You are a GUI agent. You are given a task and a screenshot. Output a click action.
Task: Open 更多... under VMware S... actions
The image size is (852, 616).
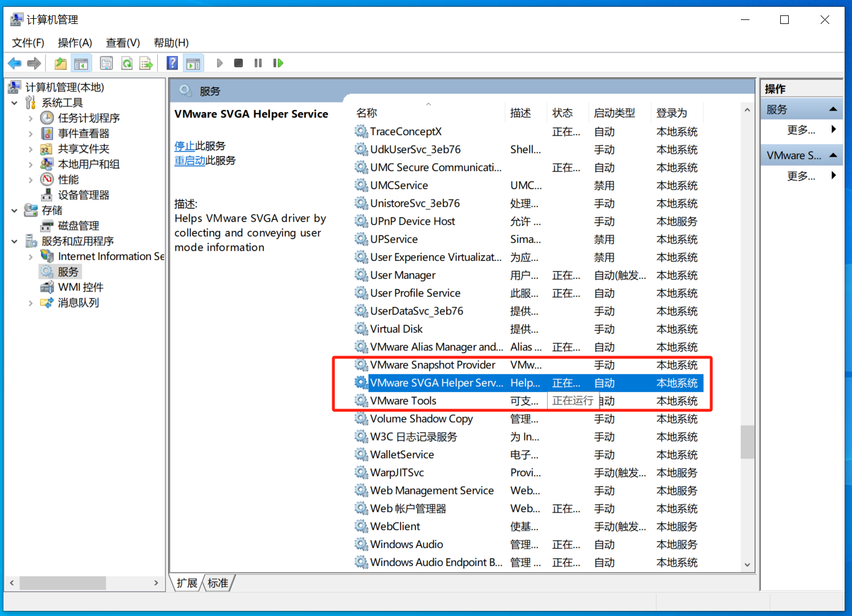(x=801, y=176)
